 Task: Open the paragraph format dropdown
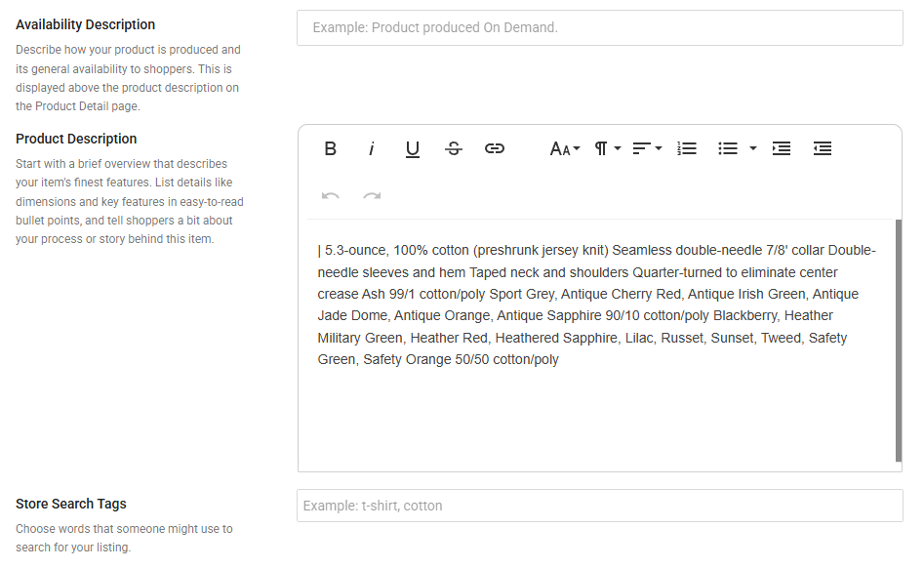click(608, 148)
